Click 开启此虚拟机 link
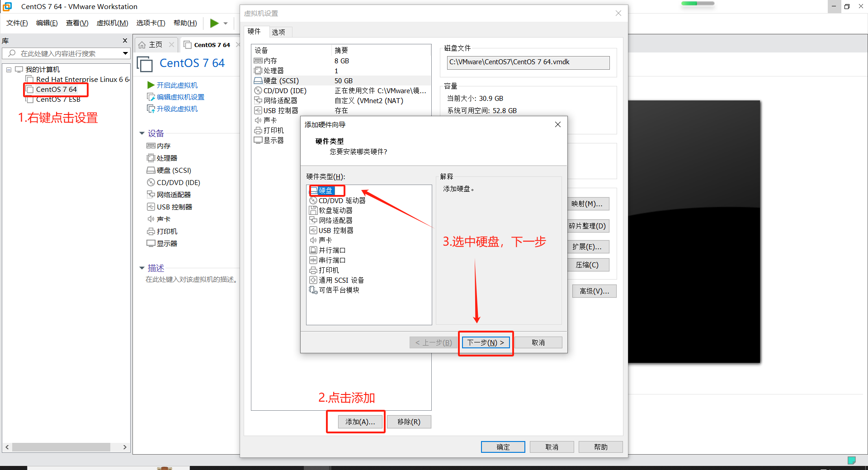The image size is (868, 470). tap(177, 85)
